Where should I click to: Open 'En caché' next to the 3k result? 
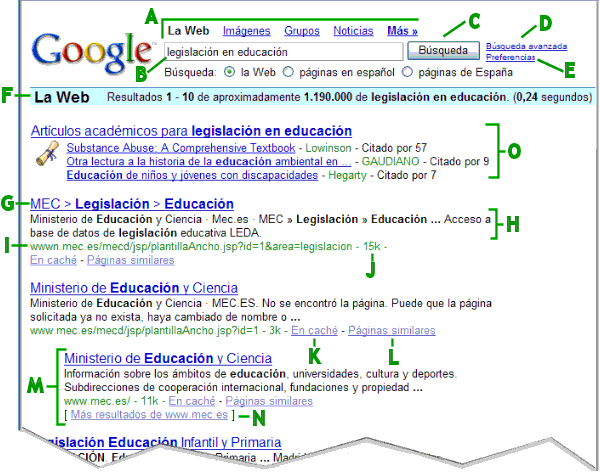(x=315, y=330)
